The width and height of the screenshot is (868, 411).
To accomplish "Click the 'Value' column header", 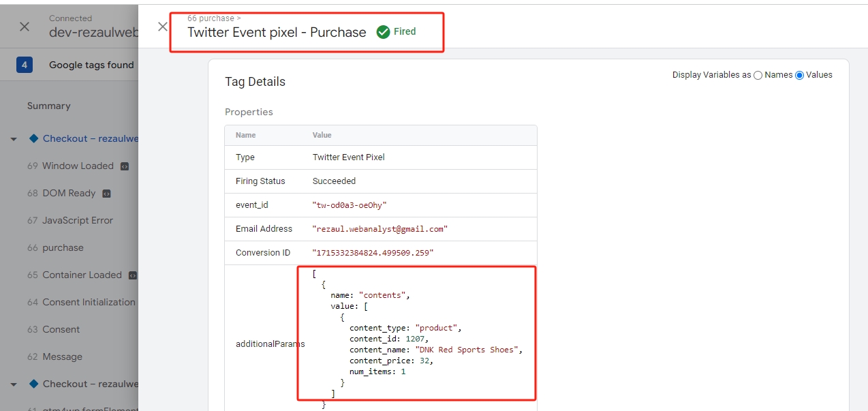I will (x=322, y=135).
